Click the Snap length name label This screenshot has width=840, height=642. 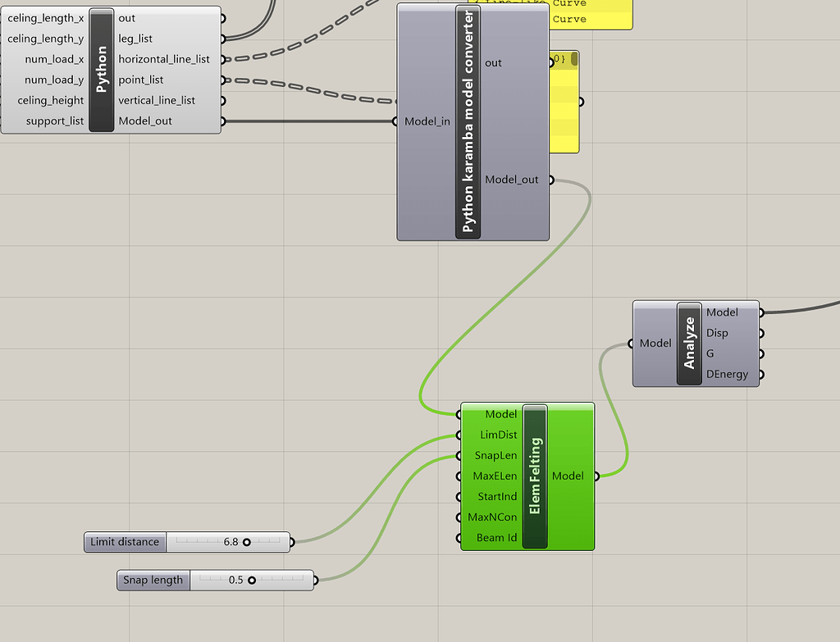click(x=153, y=580)
